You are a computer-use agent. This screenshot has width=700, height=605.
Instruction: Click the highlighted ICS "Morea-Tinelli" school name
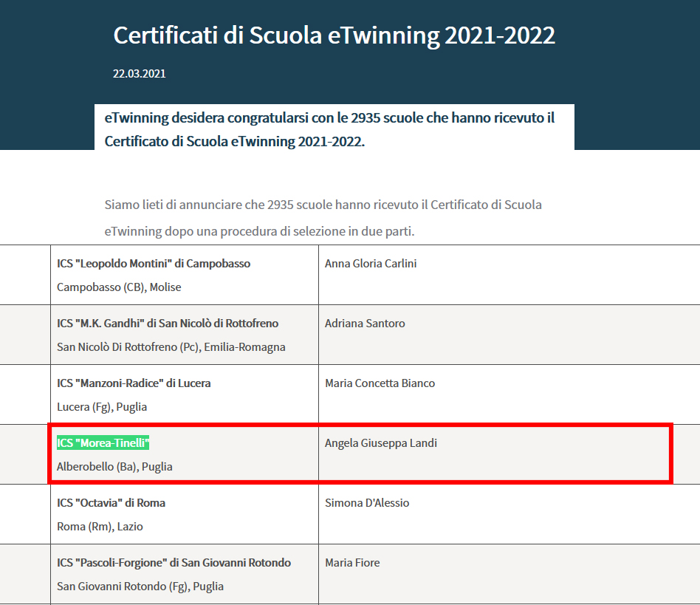103,443
